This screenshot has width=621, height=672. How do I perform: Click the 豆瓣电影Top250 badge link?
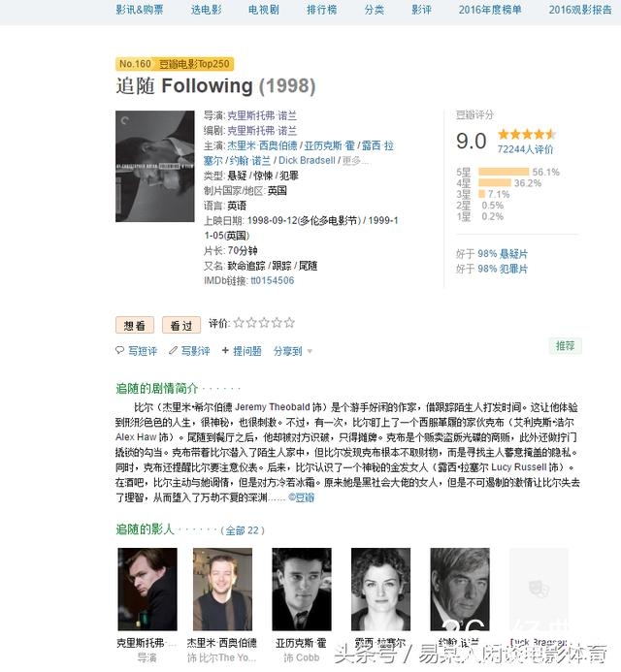point(194,64)
